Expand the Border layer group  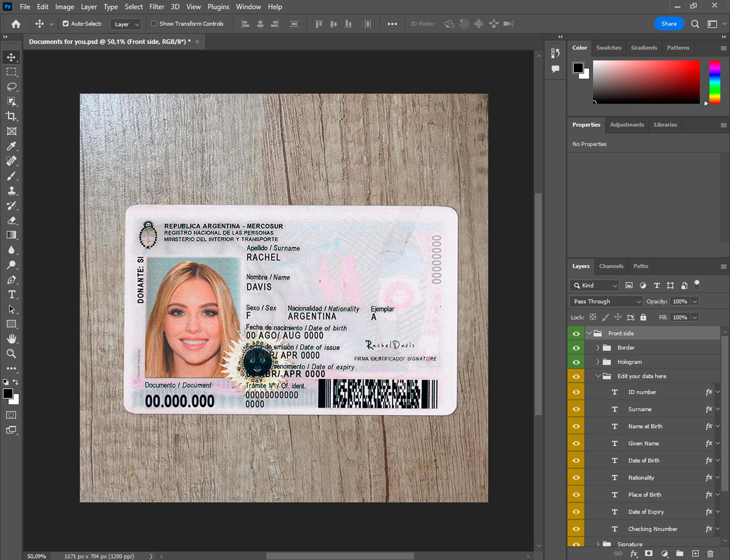point(598,348)
